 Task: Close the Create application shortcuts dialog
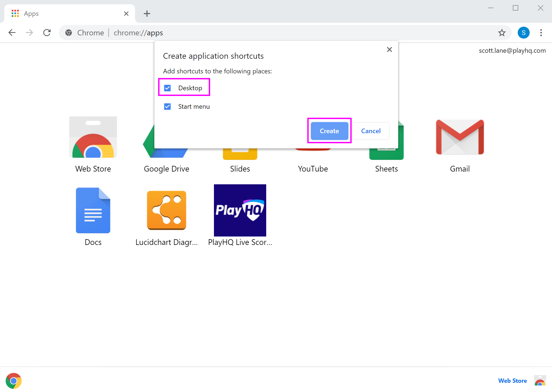pyautogui.click(x=389, y=49)
